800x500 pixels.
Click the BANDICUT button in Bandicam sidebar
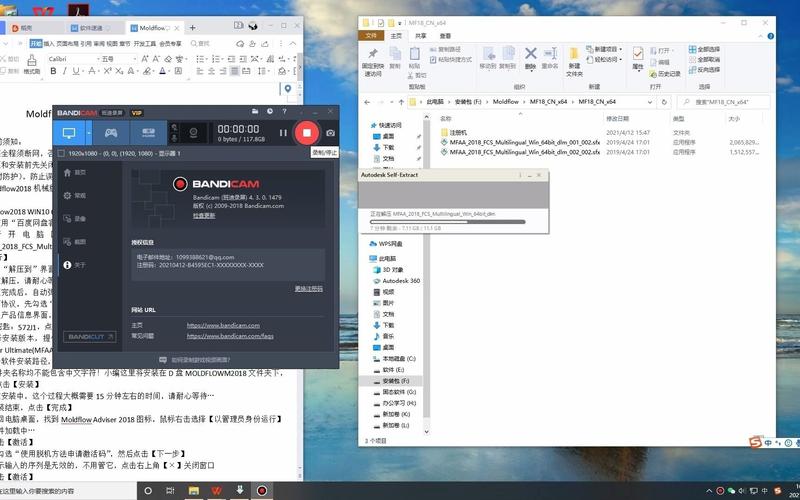point(89,337)
